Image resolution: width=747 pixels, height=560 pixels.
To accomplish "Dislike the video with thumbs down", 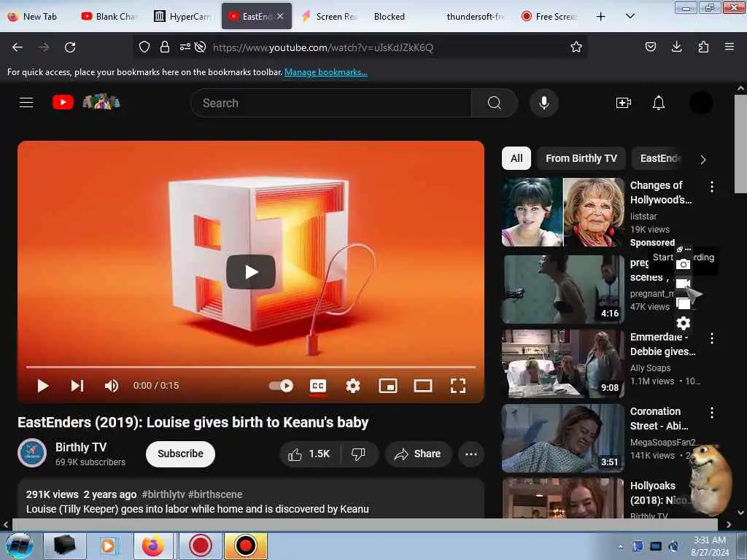I will pyautogui.click(x=358, y=454).
